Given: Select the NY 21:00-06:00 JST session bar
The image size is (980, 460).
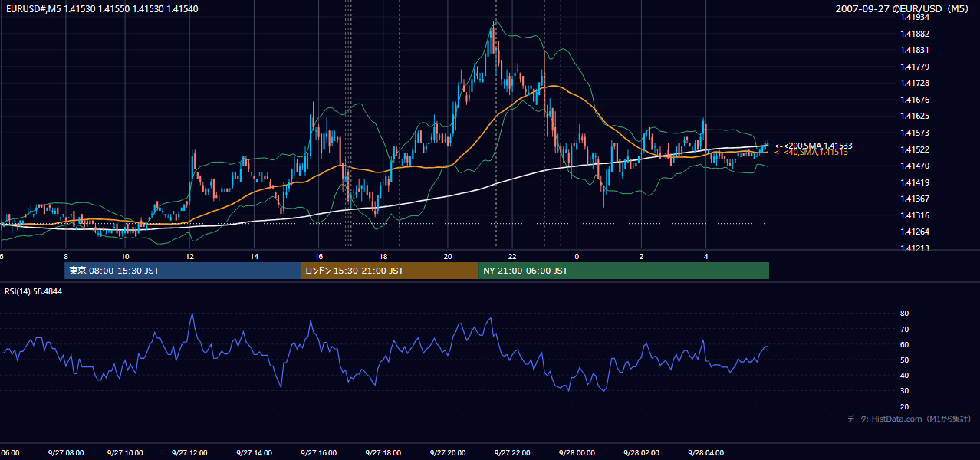Looking at the screenshot, I should (623, 271).
